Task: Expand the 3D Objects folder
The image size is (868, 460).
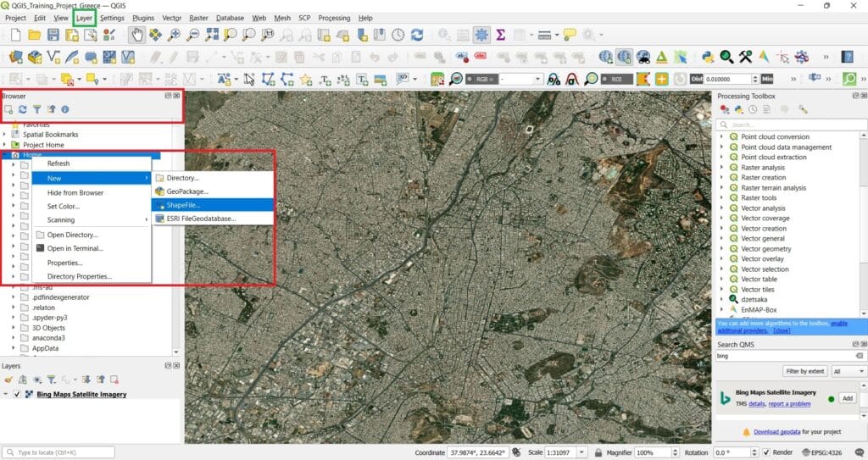Action: 14,328
